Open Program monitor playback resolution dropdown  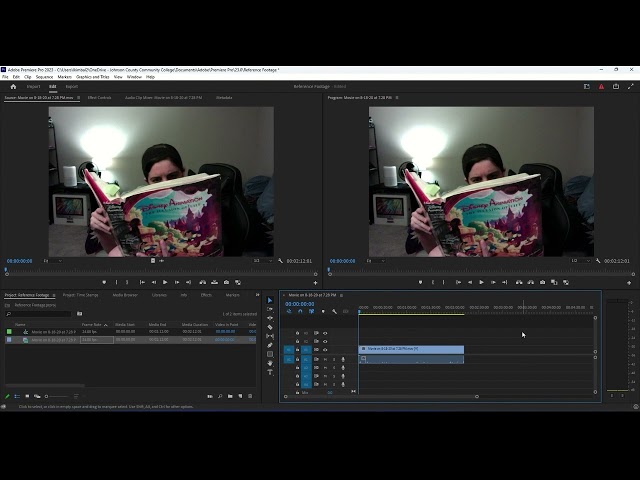(x=580, y=261)
